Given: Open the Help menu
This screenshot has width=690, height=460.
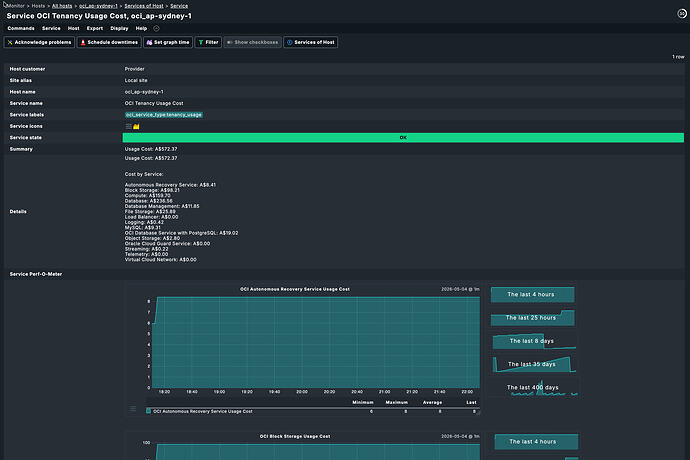Looking at the screenshot, I should [141, 29].
